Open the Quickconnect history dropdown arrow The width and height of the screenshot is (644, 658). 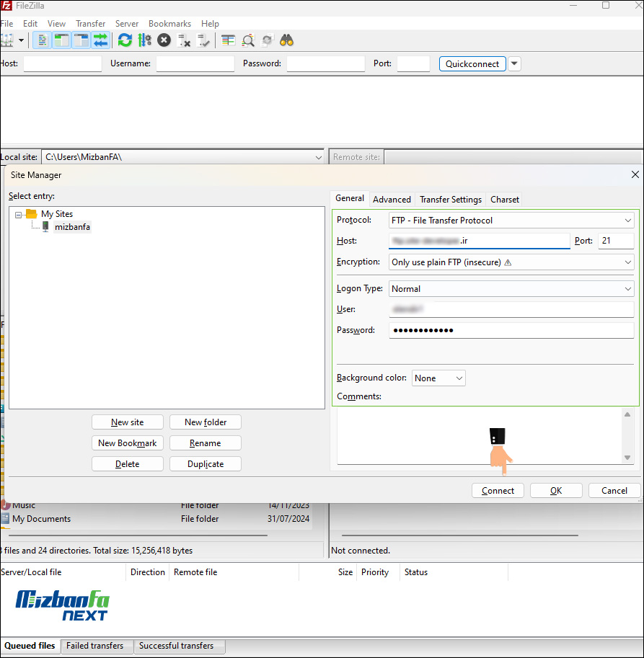point(514,64)
